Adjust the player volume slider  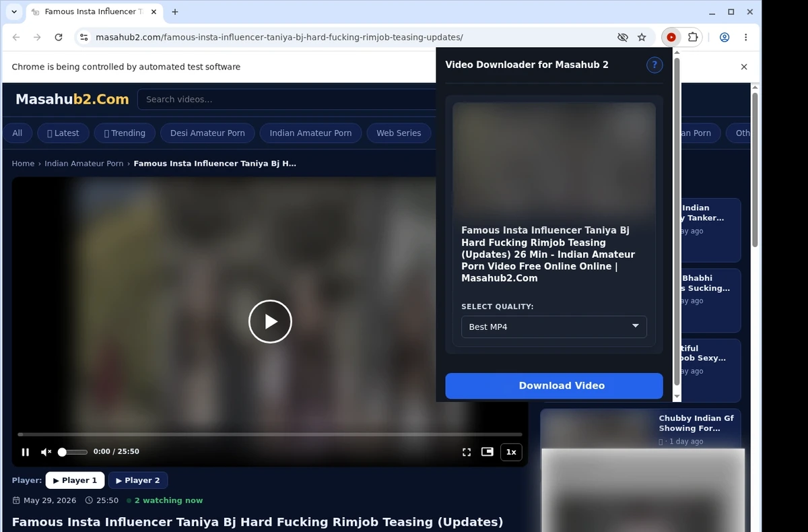click(x=73, y=453)
